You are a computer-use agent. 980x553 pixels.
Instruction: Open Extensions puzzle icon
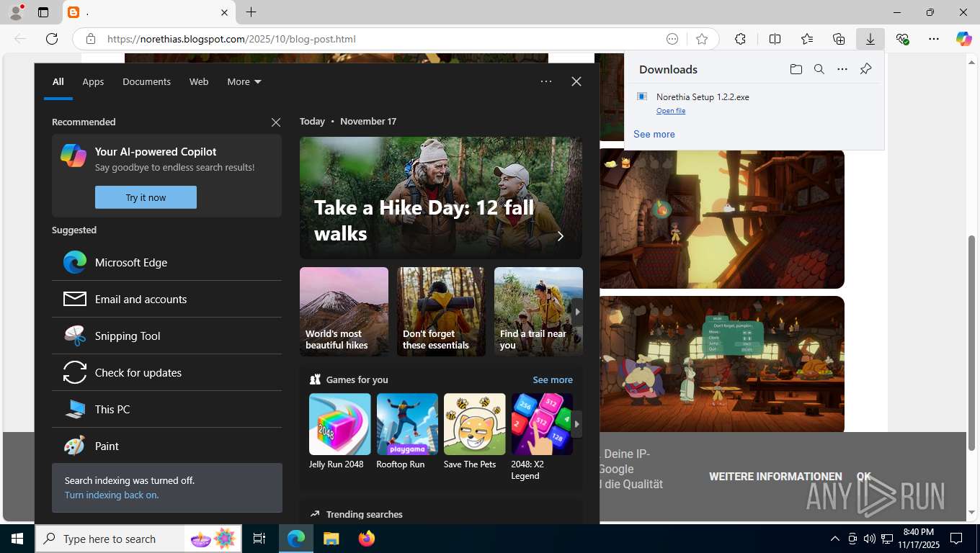point(740,39)
